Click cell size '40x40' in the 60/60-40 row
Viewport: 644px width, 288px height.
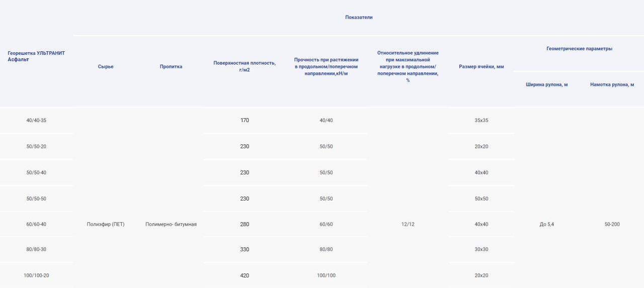(481, 224)
